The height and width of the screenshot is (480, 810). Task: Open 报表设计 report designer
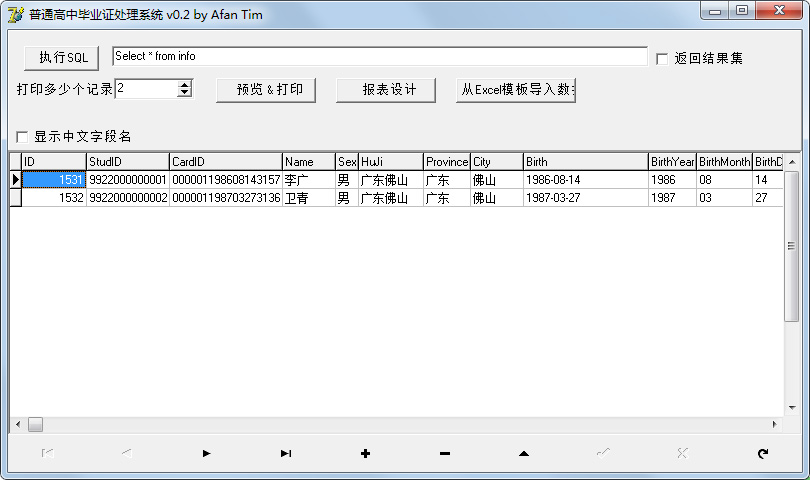[385, 90]
